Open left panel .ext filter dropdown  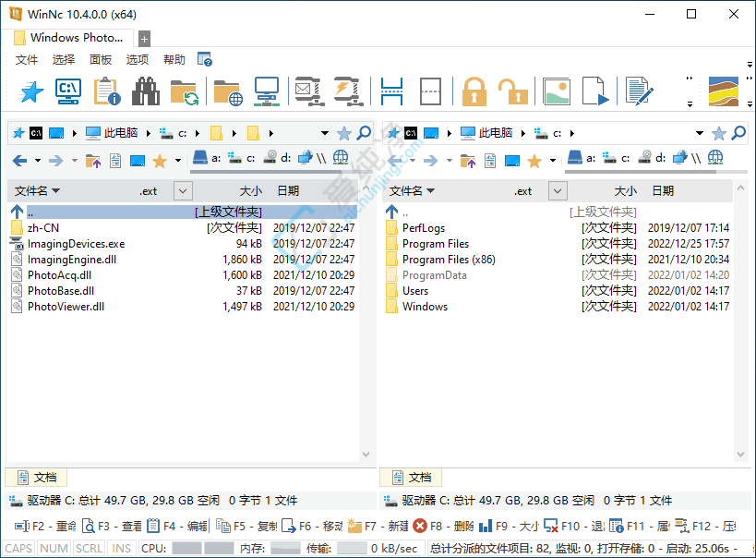click(183, 190)
